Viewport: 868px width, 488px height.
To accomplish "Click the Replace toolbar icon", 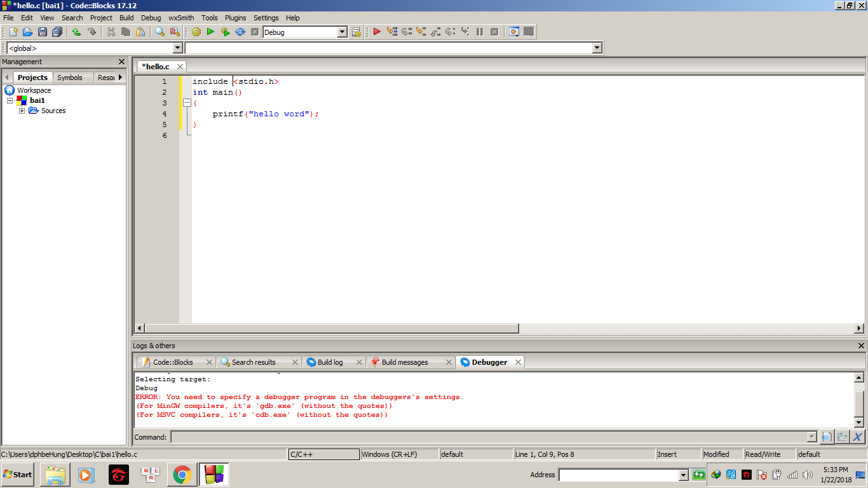I will (x=175, y=32).
